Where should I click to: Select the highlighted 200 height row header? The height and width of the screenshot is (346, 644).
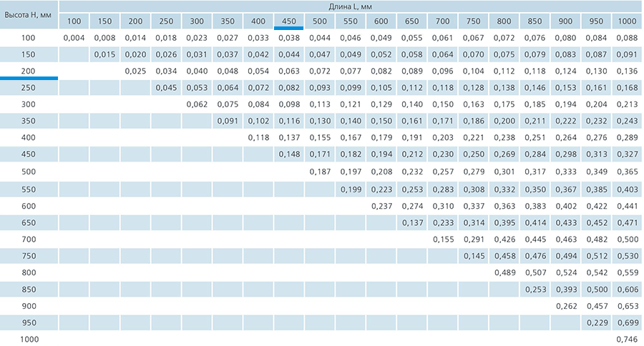click(x=29, y=71)
